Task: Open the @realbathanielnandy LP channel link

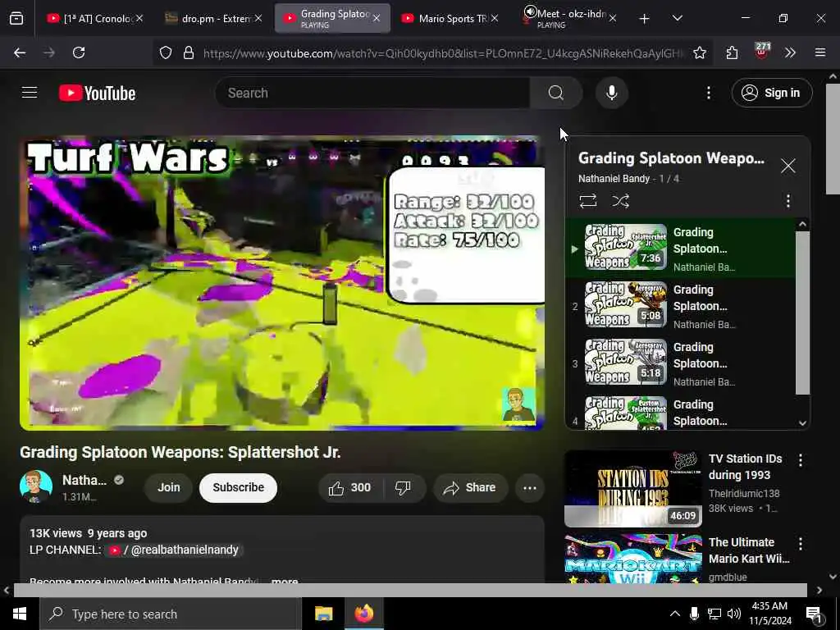Action: pyautogui.click(x=174, y=550)
